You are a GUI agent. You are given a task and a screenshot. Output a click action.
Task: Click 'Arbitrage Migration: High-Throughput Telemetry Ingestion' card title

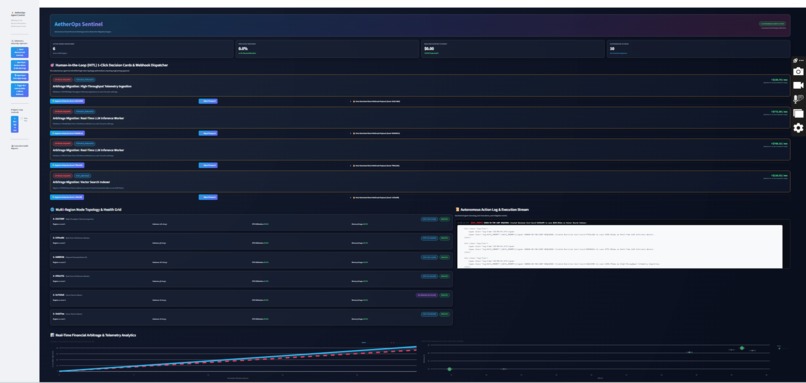pos(92,86)
